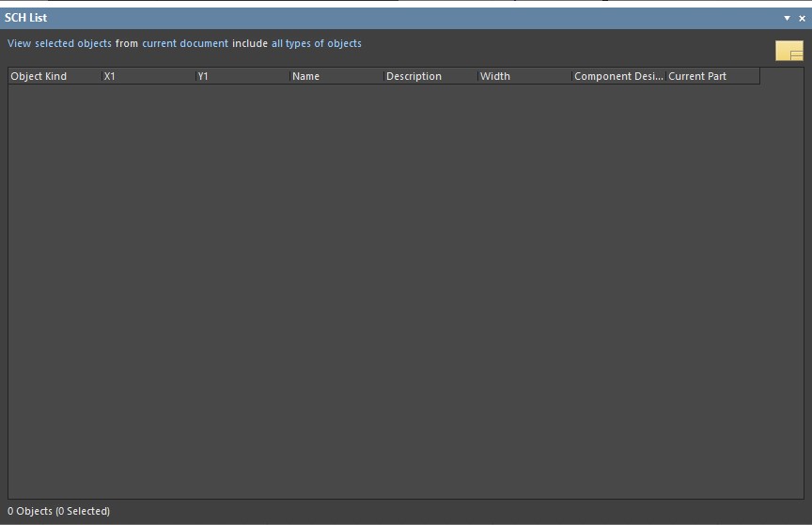Sort by the Component Designator column header

[x=618, y=76]
